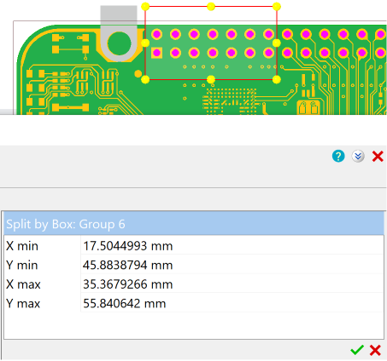The width and height of the screenshot is (387, 361).
Task: Grab top-left corner handle of selection box
Action: pos(145,6)
